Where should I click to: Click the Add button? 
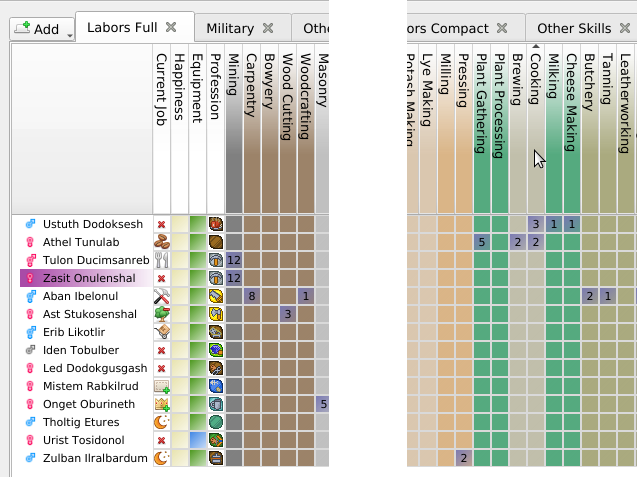click(37, 29)
